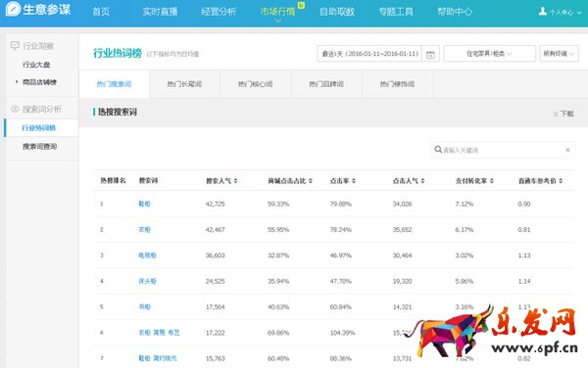This screenshot has width=588, height=368.
Task: Open the 书柜 search term link
Action: 144,307
